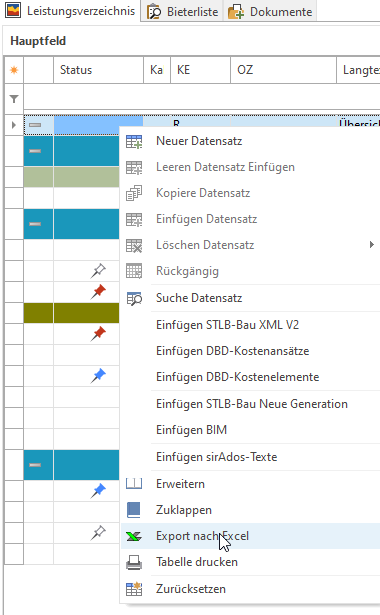Screen dimensions: 380x615
Task: Click the Neuer Datensatz table icon
Action: pos(134,142)
